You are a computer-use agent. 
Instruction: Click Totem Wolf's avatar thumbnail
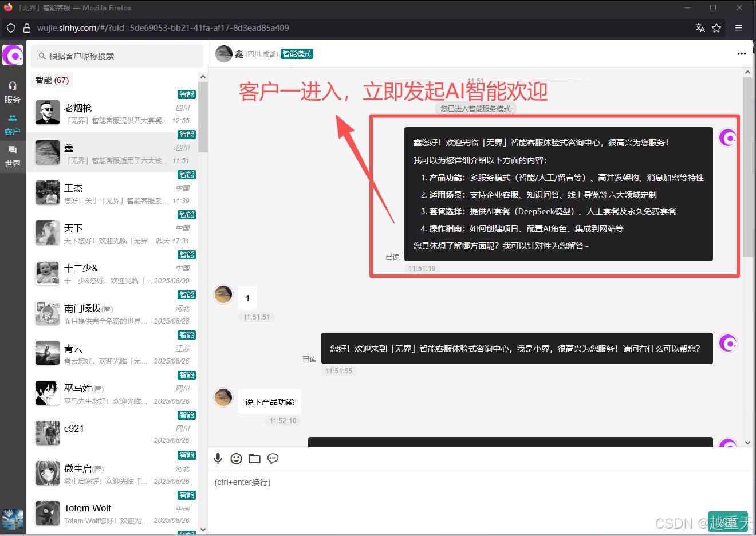[48, 513]
